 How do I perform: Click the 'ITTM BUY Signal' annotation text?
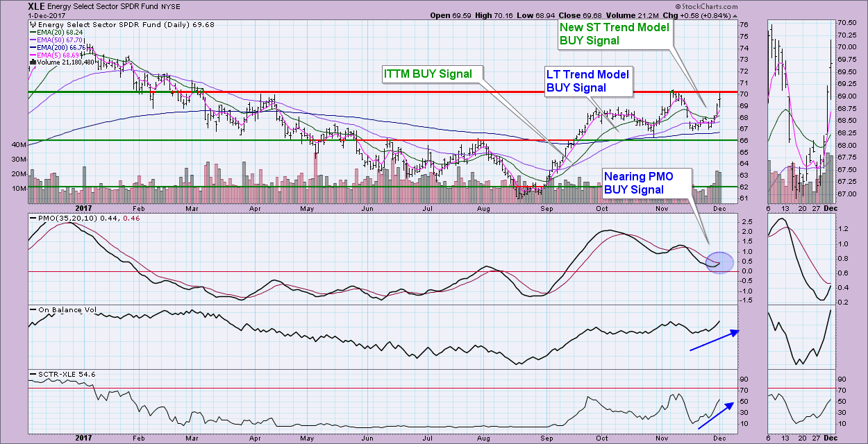(x=428, y=74)
